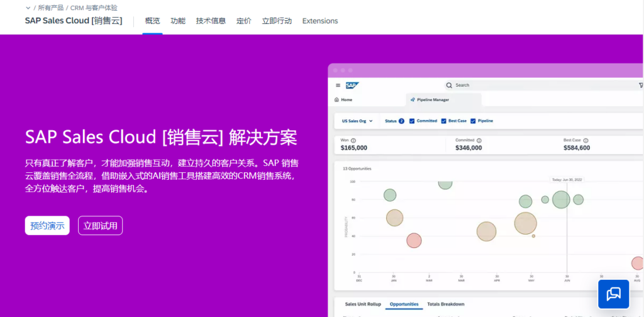Click the Today: Jun 30, 2022 marker
Viewport: 644px width, 317px height.
click(x=567, y=180)
